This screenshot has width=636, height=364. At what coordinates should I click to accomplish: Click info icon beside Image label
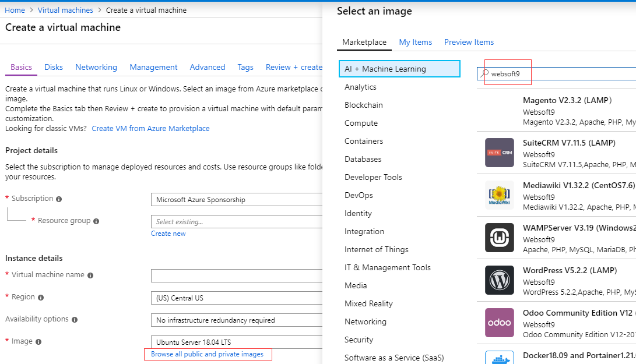[x=38, y=342]
